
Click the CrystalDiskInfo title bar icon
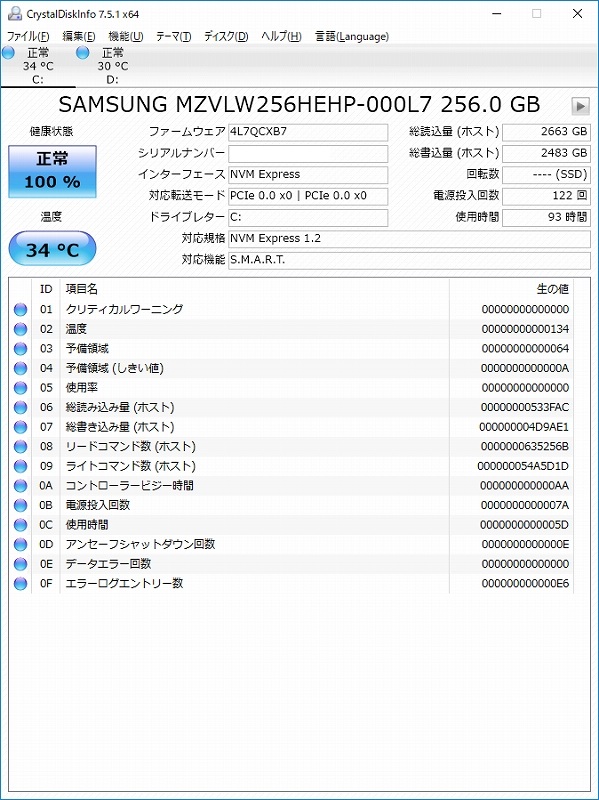click(15, 14)
